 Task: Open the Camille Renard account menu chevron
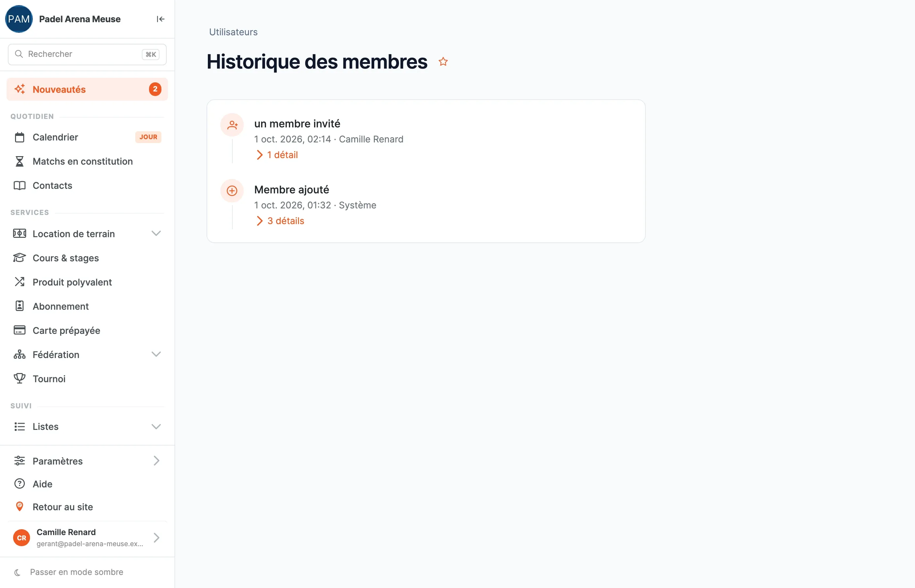pyautogui.click(x=156, y=538)
